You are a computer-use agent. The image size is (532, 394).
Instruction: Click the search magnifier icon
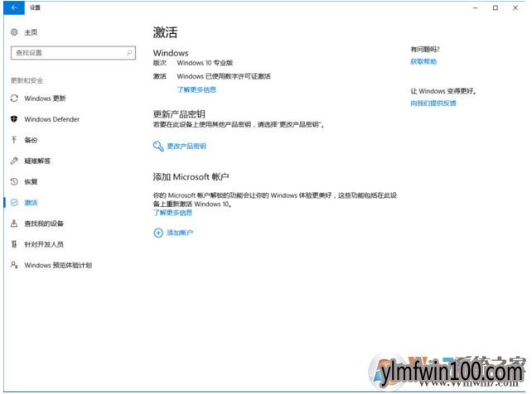[129, 53]
